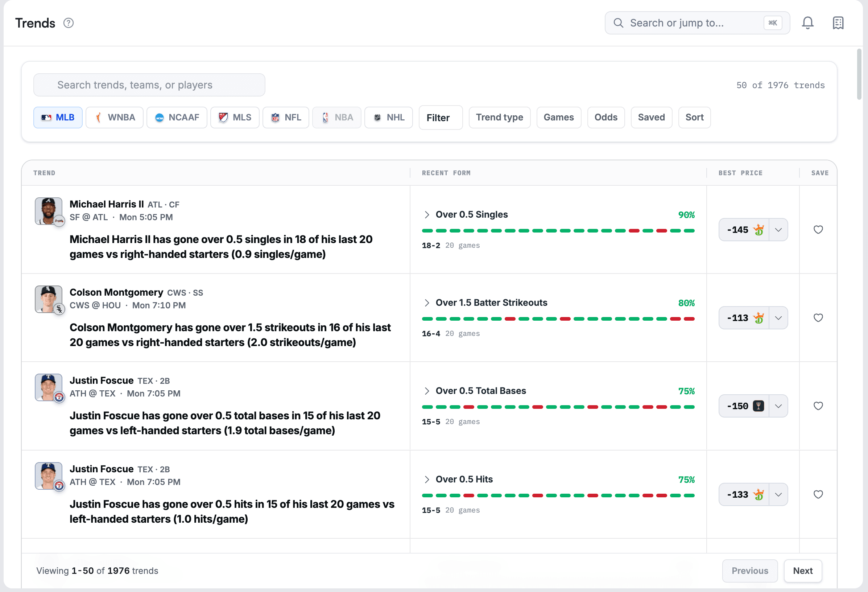Open the price dropdown next to -133

tap(778, 494)
